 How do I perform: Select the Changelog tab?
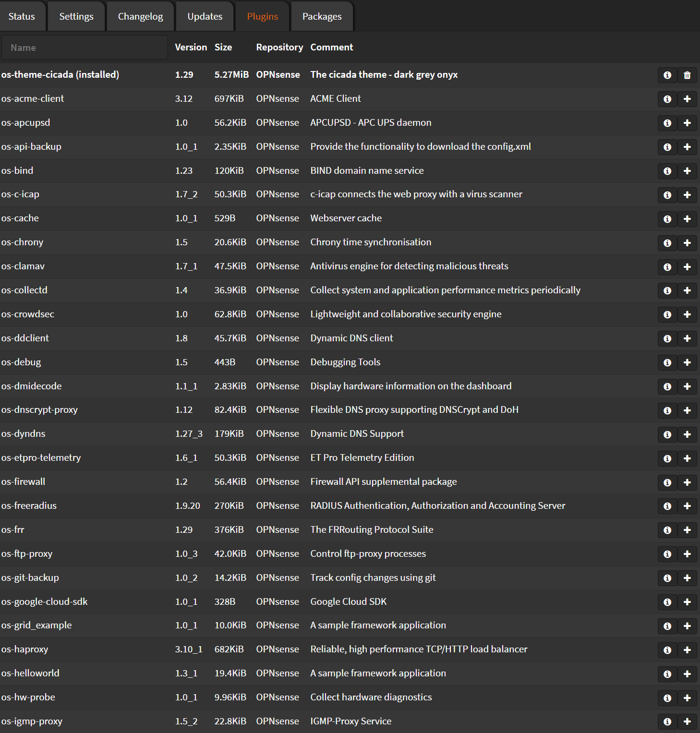140,16
